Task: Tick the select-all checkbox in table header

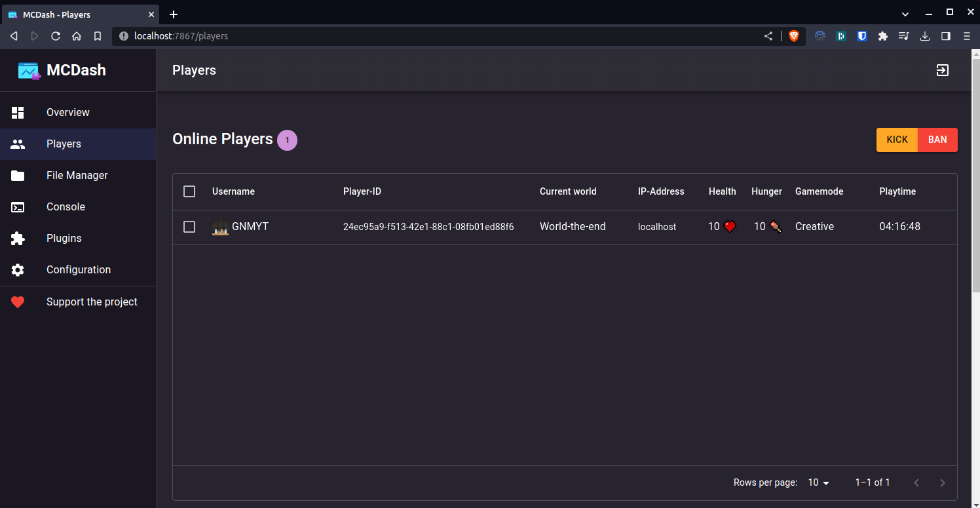Action: (x=189, y=191)
